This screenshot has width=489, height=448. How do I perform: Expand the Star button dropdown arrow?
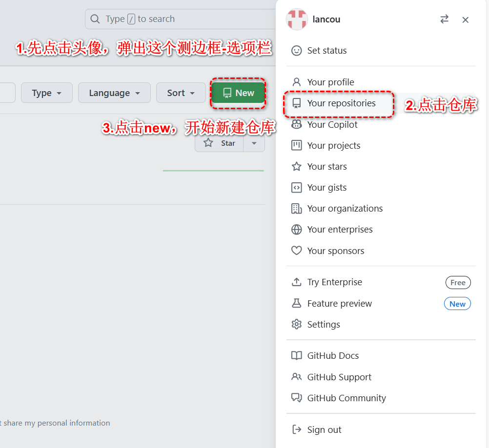point(254,143)
